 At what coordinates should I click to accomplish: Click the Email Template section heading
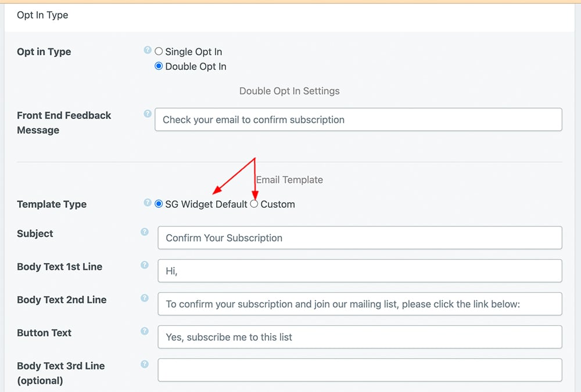(x=289, y=179)
